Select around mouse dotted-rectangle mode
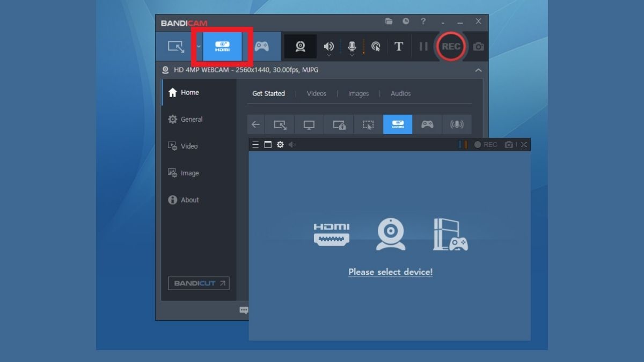Image resolution: width=644 pixels, height=362 pixels. 368,124
